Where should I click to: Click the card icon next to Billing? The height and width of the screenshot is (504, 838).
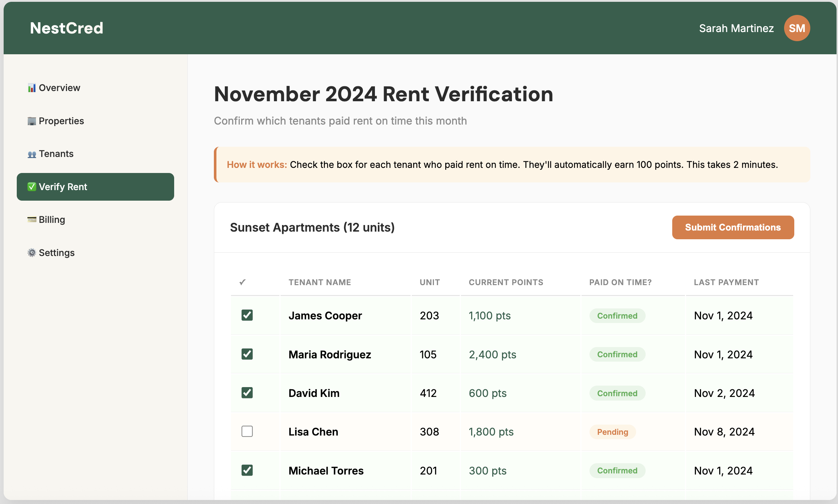(x=31, y=220)
